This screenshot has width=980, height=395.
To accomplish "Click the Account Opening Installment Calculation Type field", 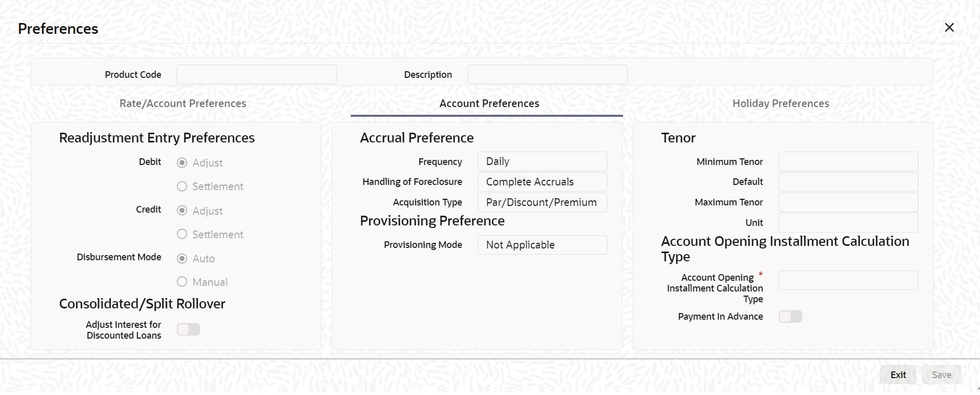I will (847, 280).
